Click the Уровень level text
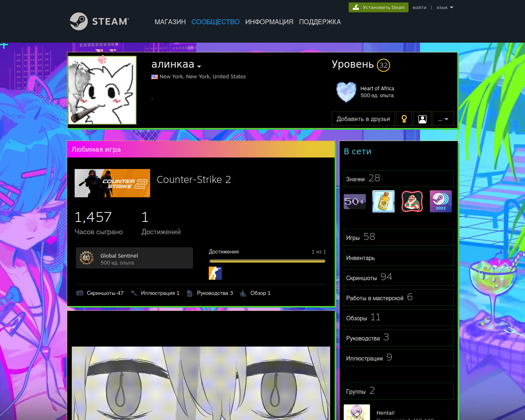 [x=353, y=64]
